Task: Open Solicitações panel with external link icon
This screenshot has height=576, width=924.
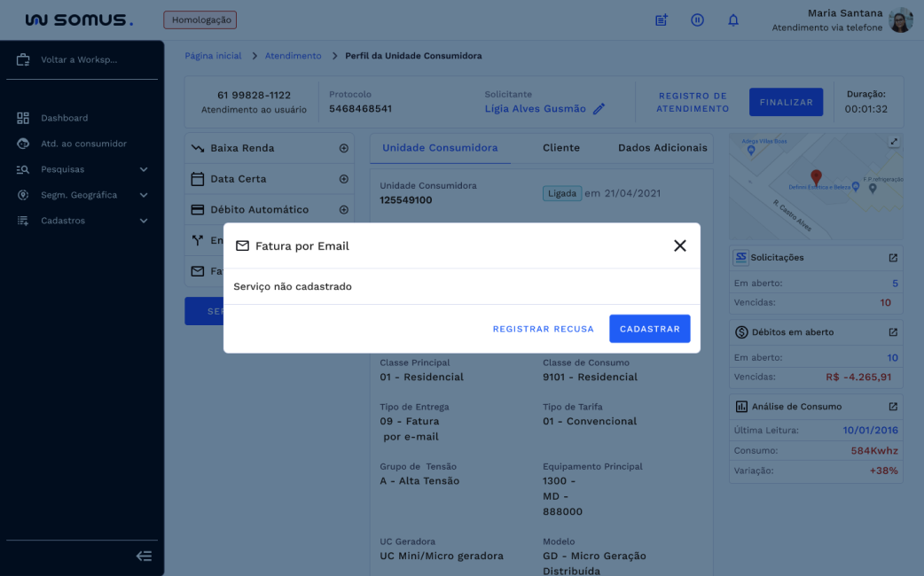Action: [x=894, y=257]
